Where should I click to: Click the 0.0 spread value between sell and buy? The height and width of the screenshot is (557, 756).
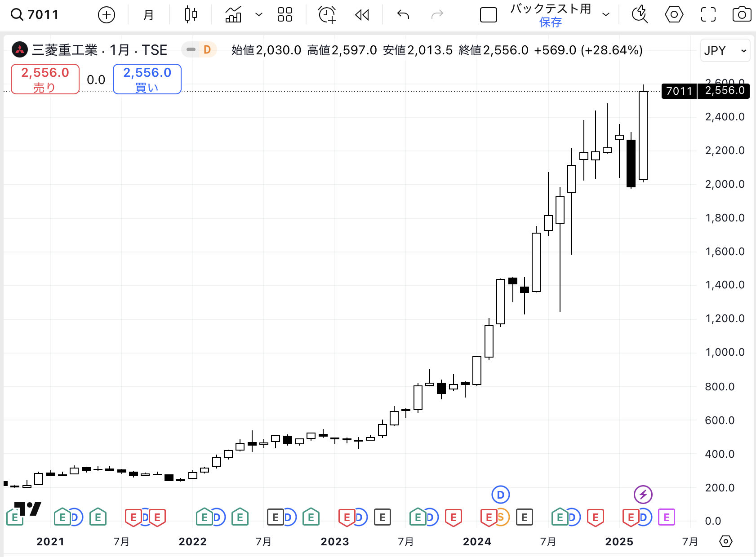point(96,80)
